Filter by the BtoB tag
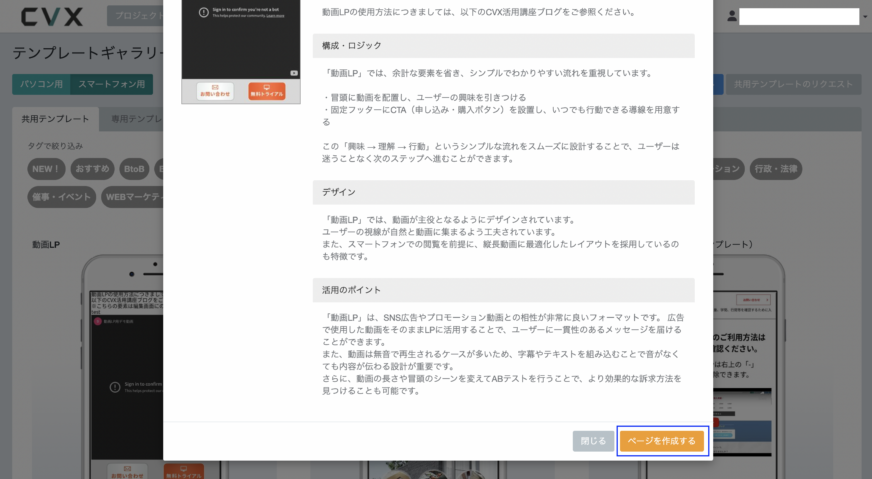 133,169
